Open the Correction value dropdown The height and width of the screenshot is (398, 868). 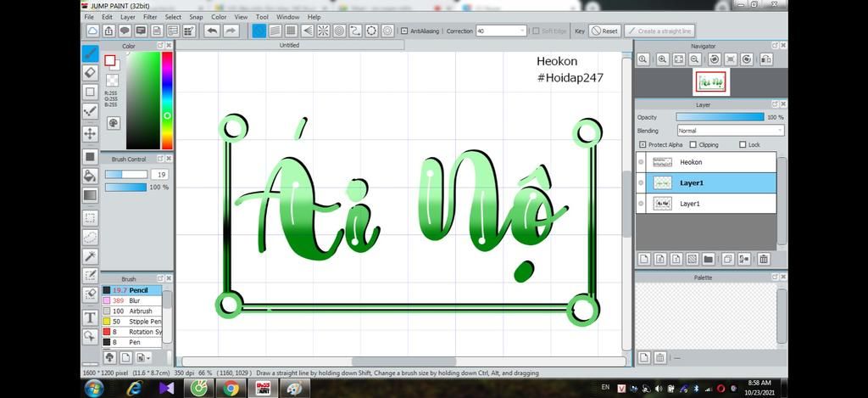[501, 31]
